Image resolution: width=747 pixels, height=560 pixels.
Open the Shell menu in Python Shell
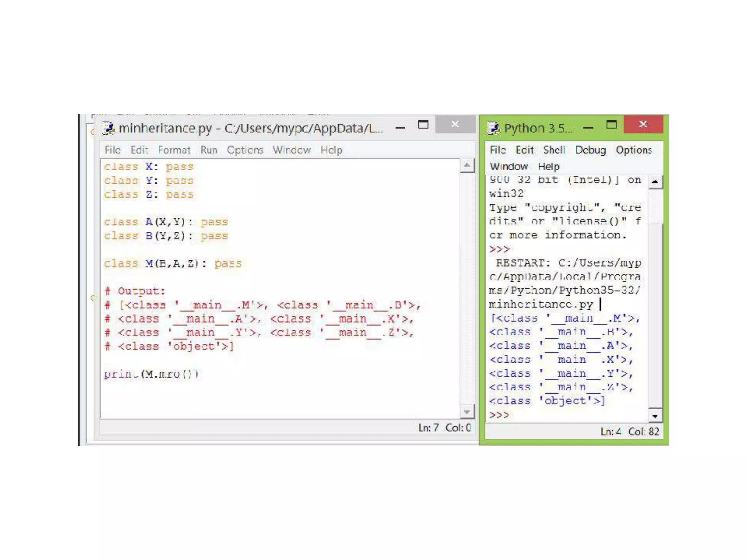pos(554,150)
